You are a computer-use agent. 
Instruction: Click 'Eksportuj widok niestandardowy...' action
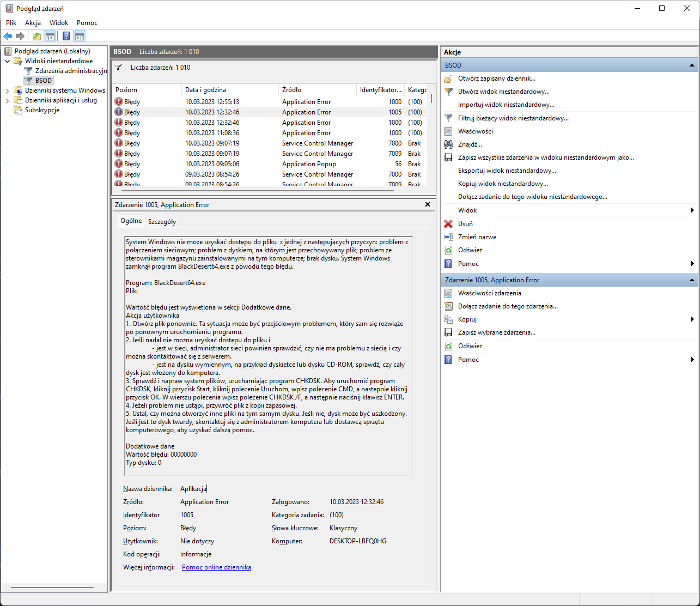click(x=507, y=171)
